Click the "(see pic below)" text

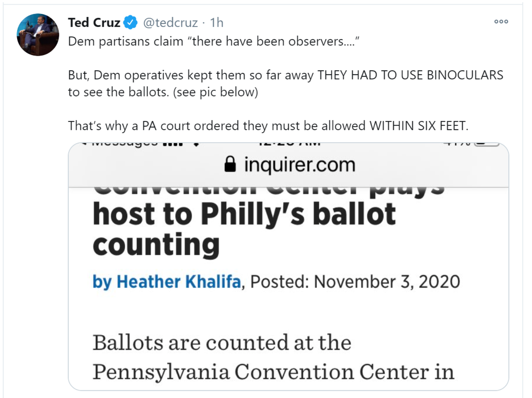(215, 92)
